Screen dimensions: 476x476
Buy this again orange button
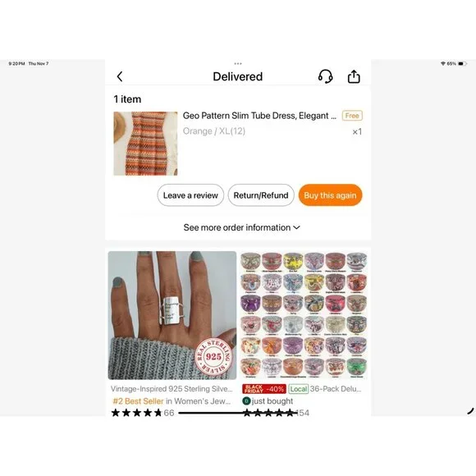click(330, 195)
